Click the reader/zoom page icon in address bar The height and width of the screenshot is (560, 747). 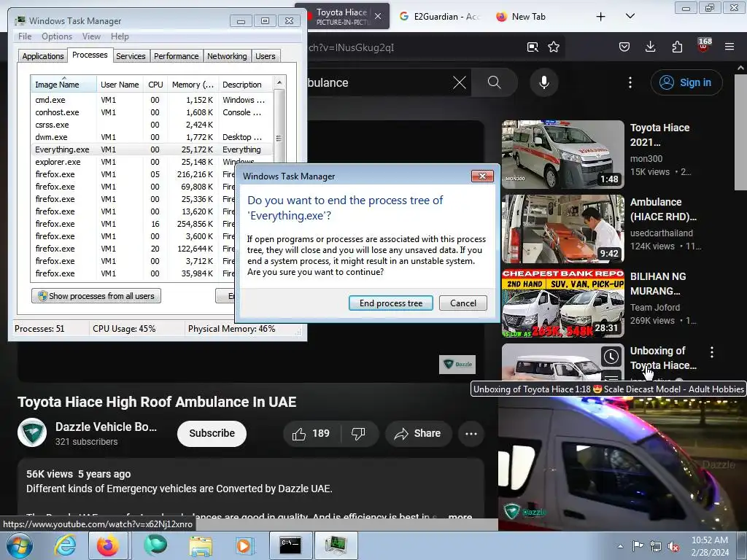pyautogui.click(x=533, y=47)
